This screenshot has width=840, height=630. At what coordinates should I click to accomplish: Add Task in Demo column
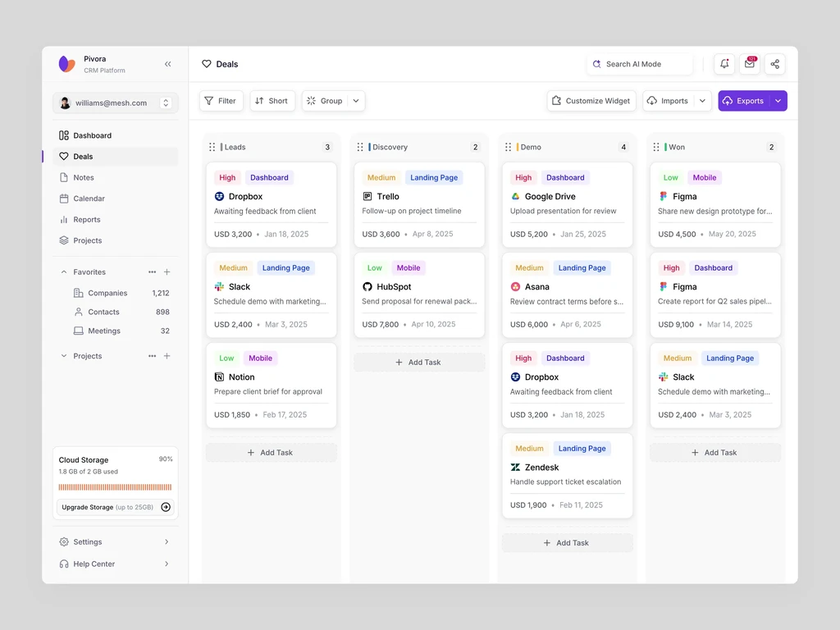(567, 543)
